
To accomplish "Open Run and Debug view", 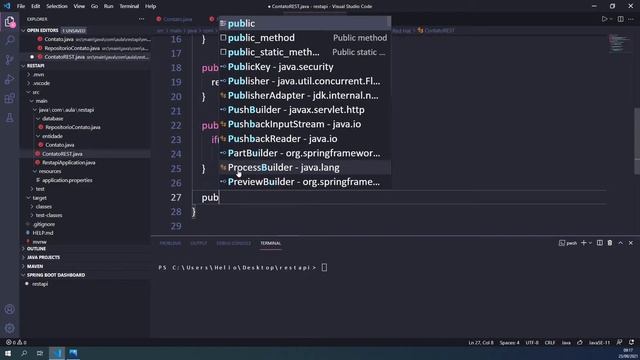I will click(9, 79).
